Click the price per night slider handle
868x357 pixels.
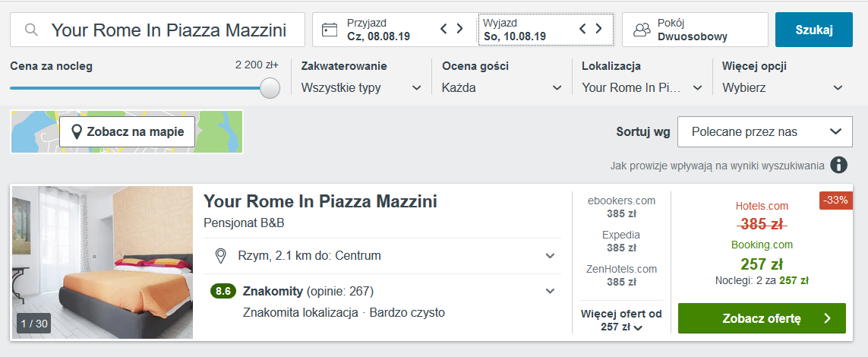(270, 88)
